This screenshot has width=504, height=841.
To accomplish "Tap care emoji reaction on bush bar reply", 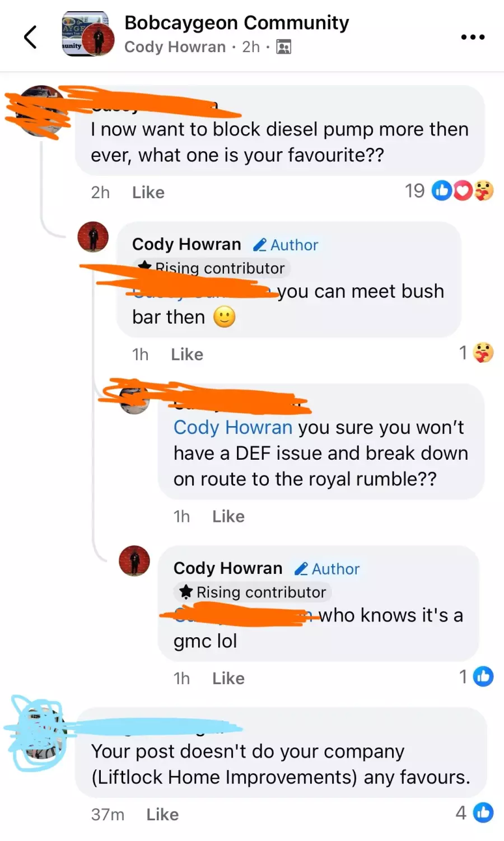I will click(483, 353).
